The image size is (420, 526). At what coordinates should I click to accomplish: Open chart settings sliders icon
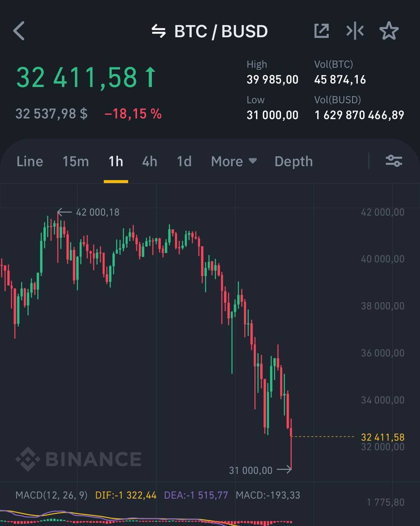(394, 161)
